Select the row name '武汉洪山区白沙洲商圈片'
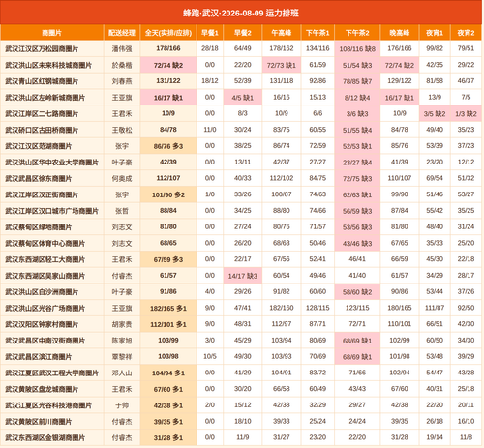 (42, 292)
